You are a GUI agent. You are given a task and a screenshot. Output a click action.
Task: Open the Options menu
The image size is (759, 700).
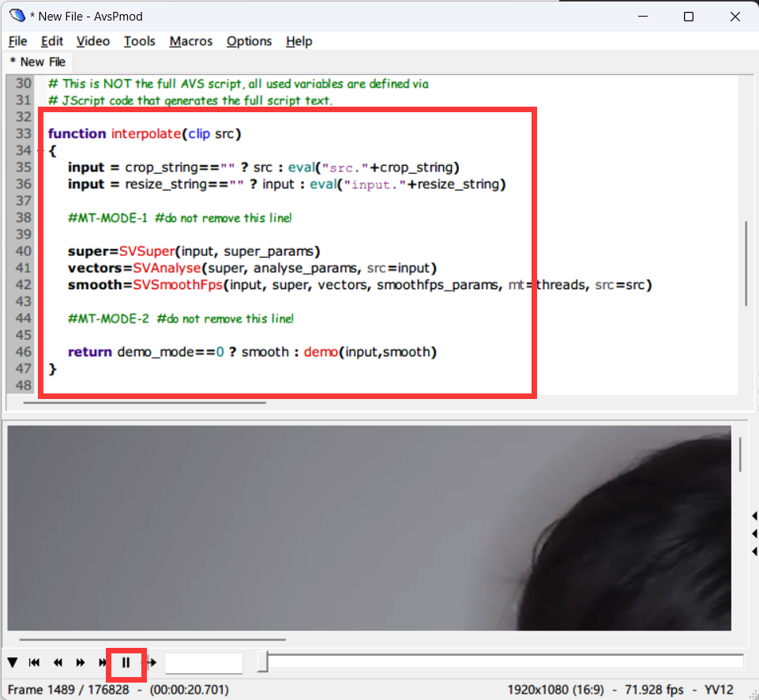pyautogui.click(x=249, y=41)
